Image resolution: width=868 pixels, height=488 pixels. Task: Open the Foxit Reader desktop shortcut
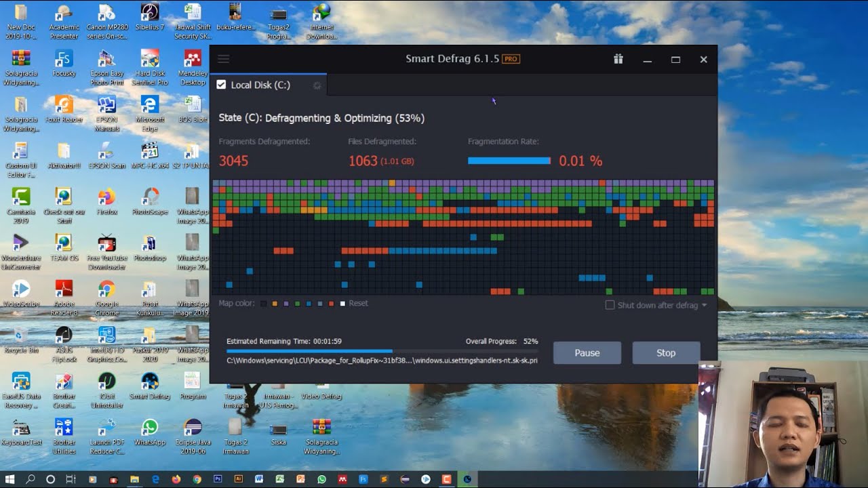point(64,109)
